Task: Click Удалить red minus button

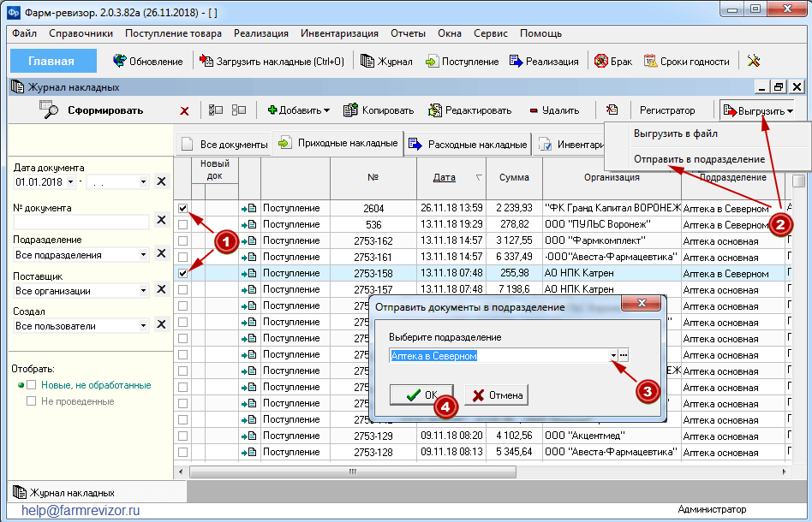Action: coord(554,110)
